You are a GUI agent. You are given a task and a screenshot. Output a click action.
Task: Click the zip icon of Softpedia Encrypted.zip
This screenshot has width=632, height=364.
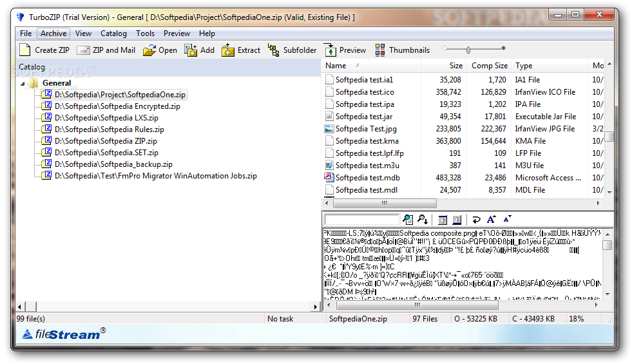point(48,106)
